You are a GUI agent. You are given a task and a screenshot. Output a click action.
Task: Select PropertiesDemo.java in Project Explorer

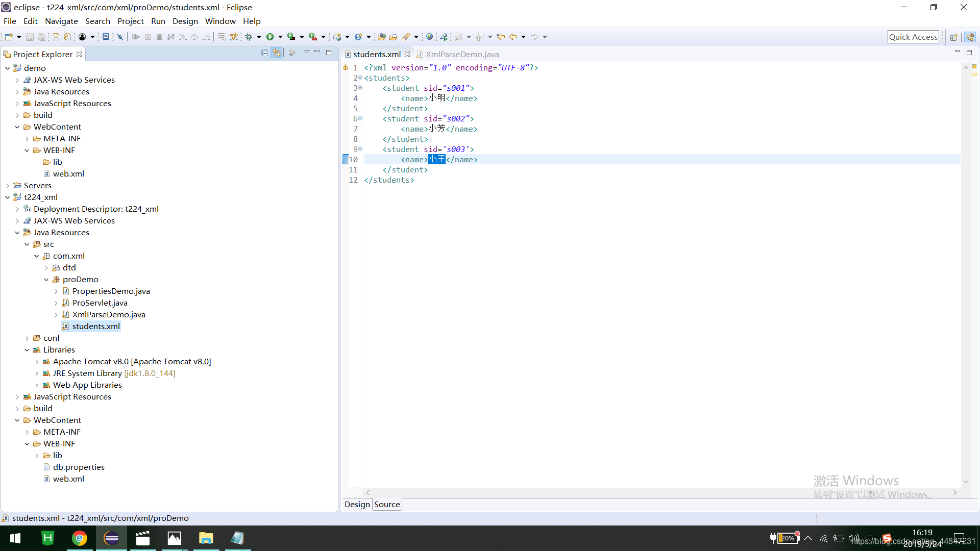click(x=111, y=291)
